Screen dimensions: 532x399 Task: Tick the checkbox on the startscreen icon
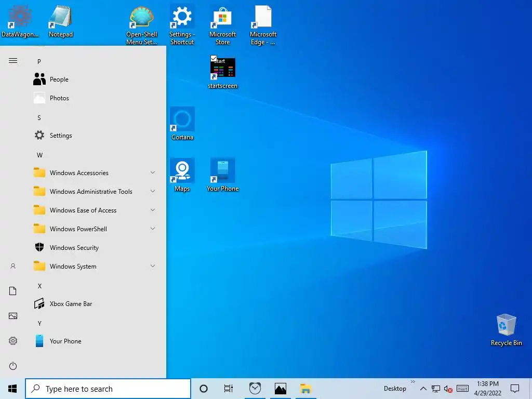click(214, 58)
